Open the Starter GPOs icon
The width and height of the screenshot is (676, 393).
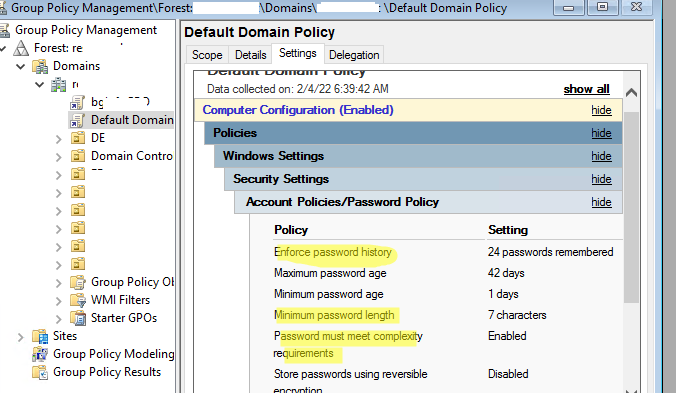click(78, 318)
